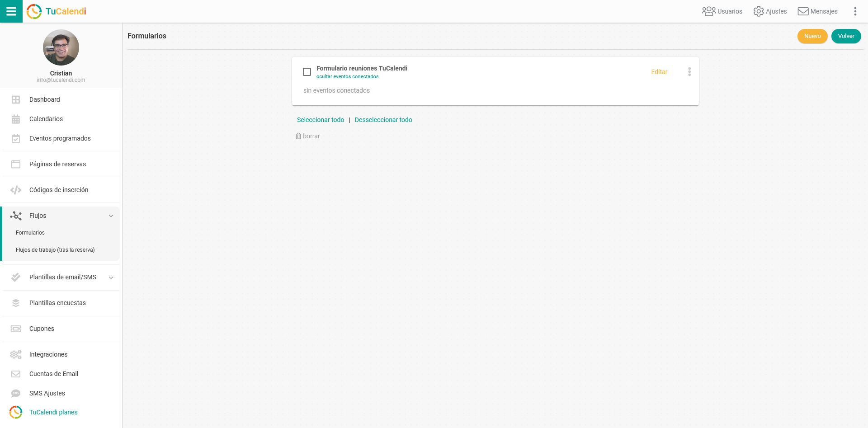This screenshot has width=868, height=428.
Task: Click Seleccionar todo link
Action: click(321, 120)
